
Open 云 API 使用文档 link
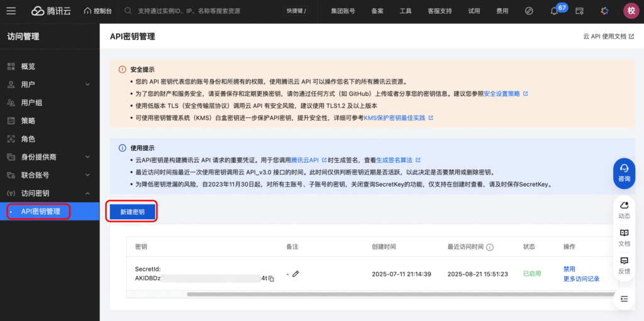click(608, 36)
